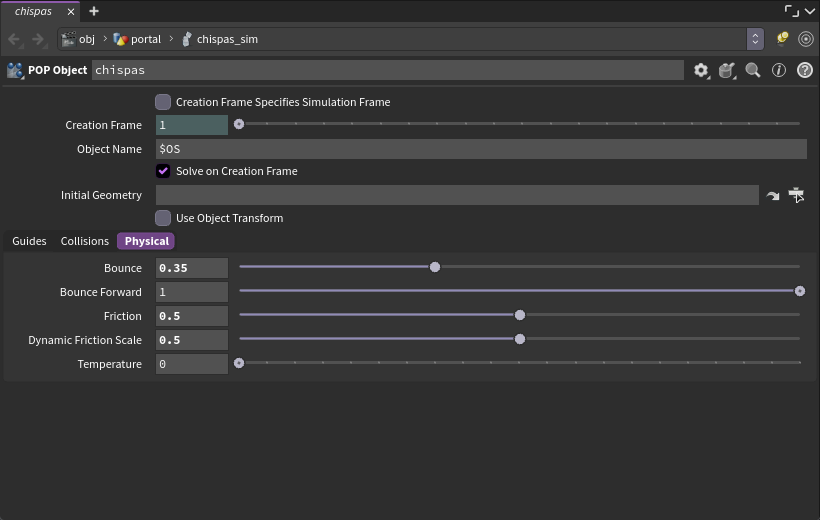This screenshot has height=520, width=820.
Task: Click the Dynamic Friction Scale value field
Action: [192, 340]
